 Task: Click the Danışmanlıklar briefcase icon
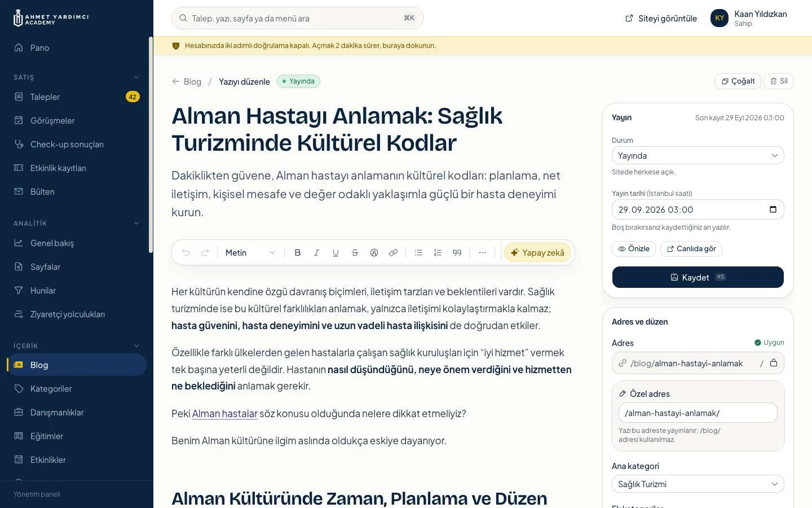(19, 412)
